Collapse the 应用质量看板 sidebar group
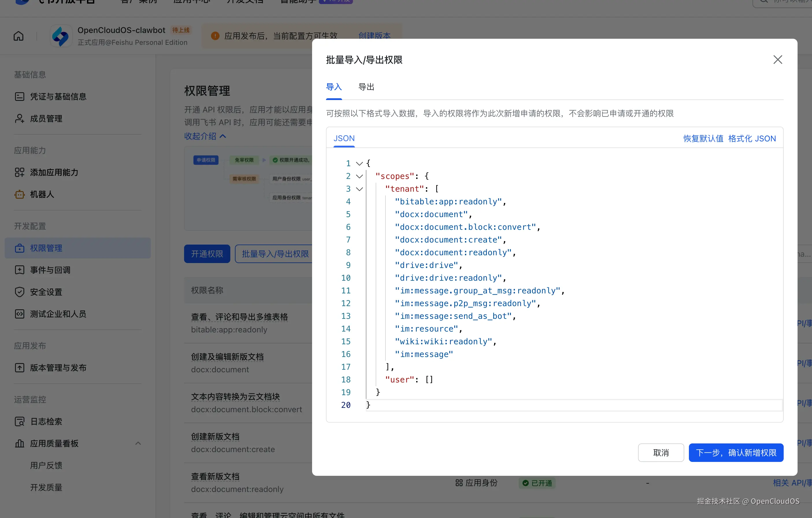The width and height of the screenshot is (812, 518). 138,443
